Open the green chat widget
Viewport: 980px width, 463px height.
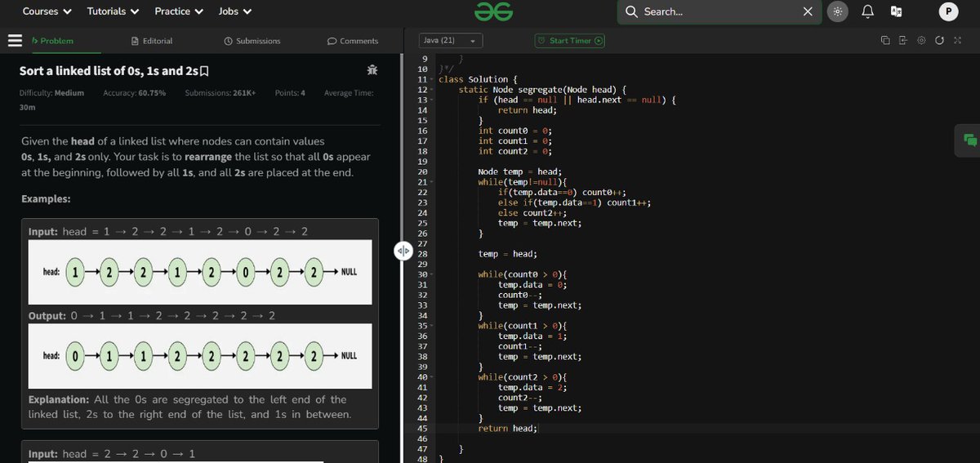click(x=969, y=140)
